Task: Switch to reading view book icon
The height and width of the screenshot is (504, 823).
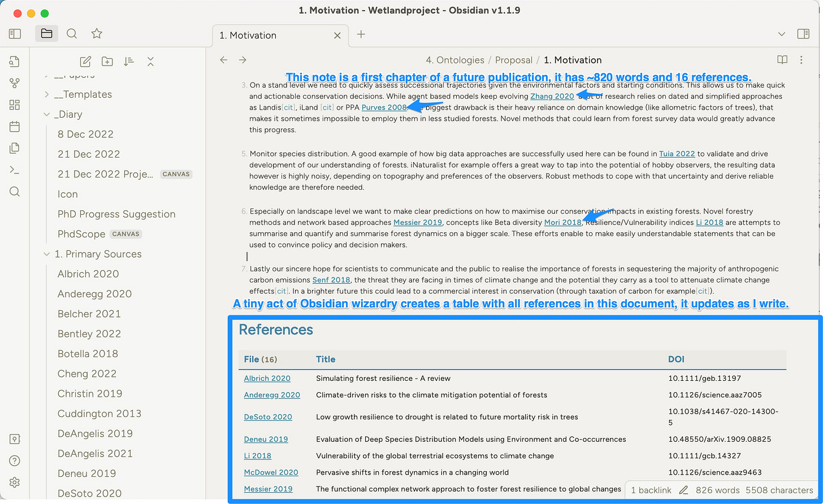Action: point(782,60)
